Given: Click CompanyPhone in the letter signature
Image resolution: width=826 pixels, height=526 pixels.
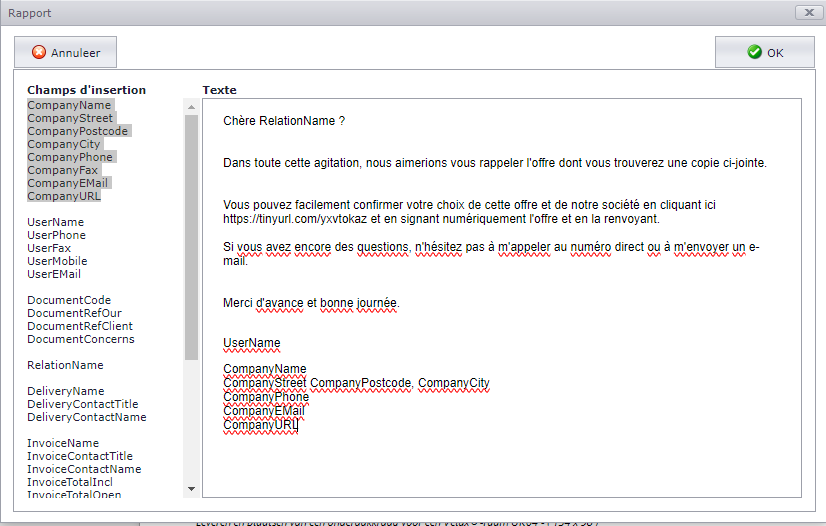Looking at the screenshot, I should 266,397.
